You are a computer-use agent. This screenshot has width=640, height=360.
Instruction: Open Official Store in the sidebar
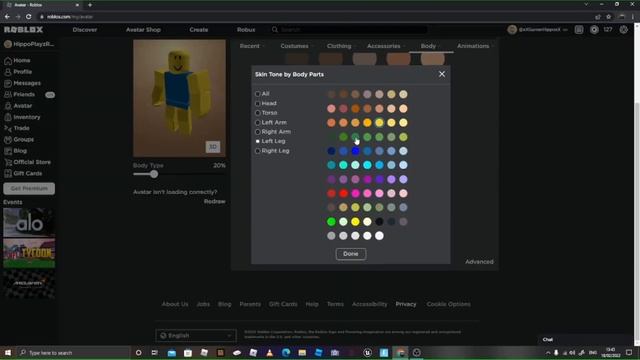[x=27, y=162]
